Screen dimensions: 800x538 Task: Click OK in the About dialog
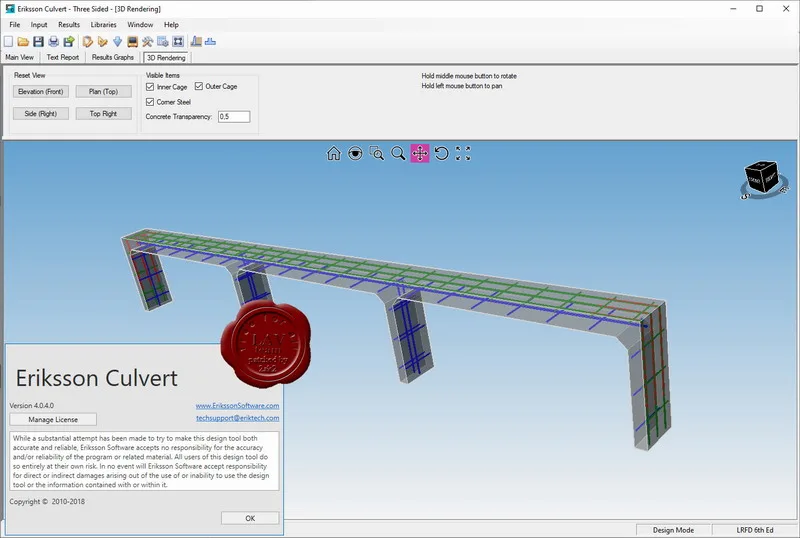tap(250, 518)
